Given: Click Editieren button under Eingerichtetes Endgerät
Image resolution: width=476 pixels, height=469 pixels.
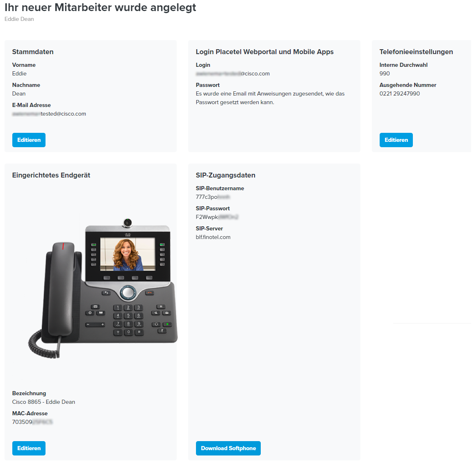Looking at the screenshot, I should pos(29,449).
